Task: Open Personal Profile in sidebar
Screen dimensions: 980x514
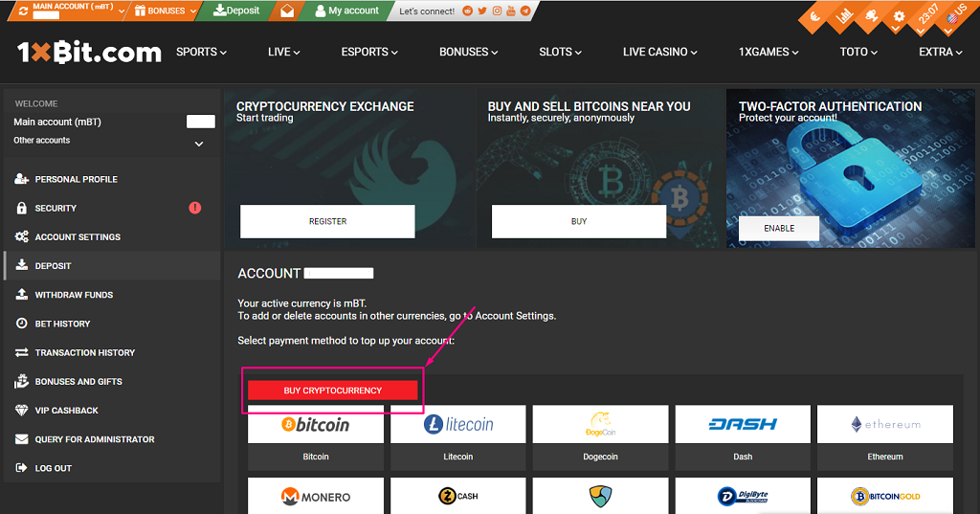Action: point(77,179)
